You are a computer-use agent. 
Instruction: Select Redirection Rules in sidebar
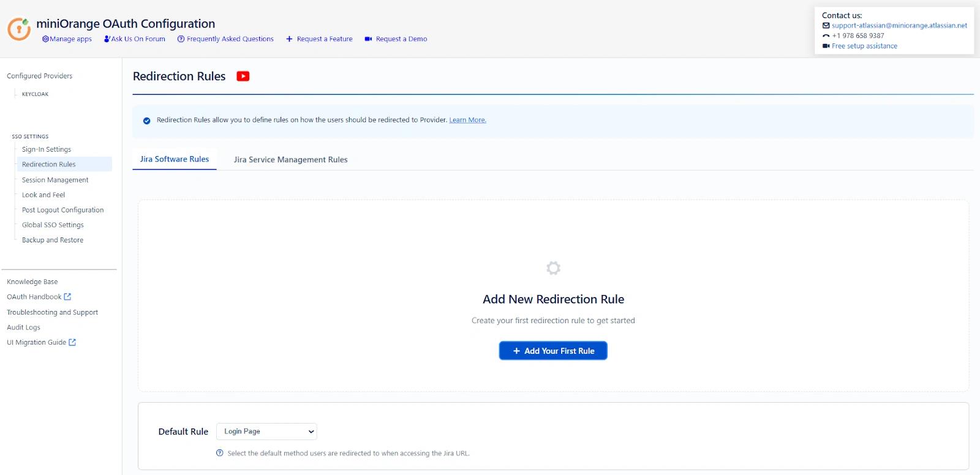point(64,164)
